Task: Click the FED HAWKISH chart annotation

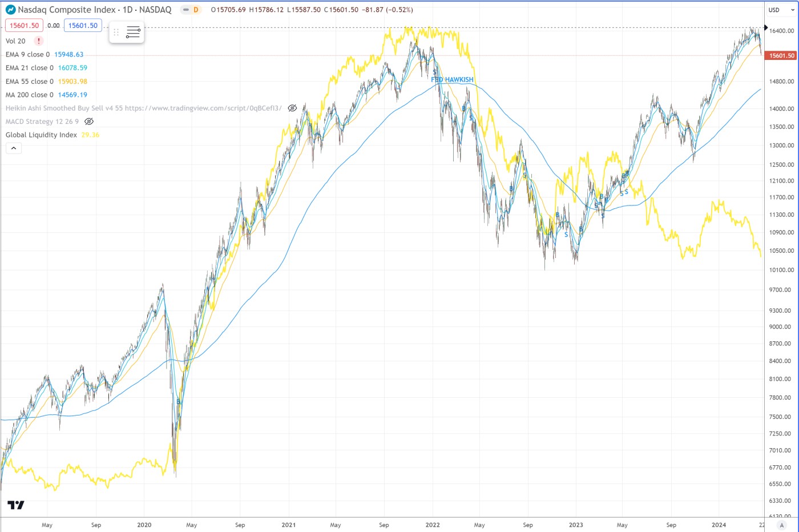Action: coord(452,80)
